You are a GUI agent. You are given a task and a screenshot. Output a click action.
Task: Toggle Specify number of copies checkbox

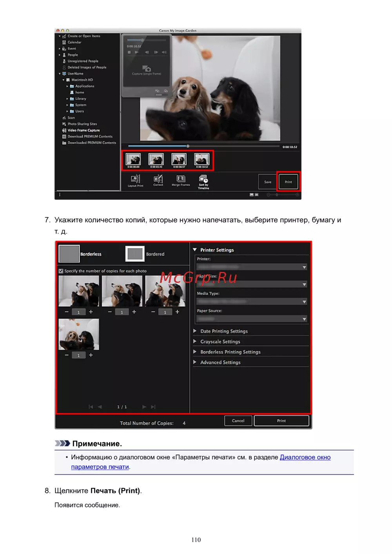[61, 271]
